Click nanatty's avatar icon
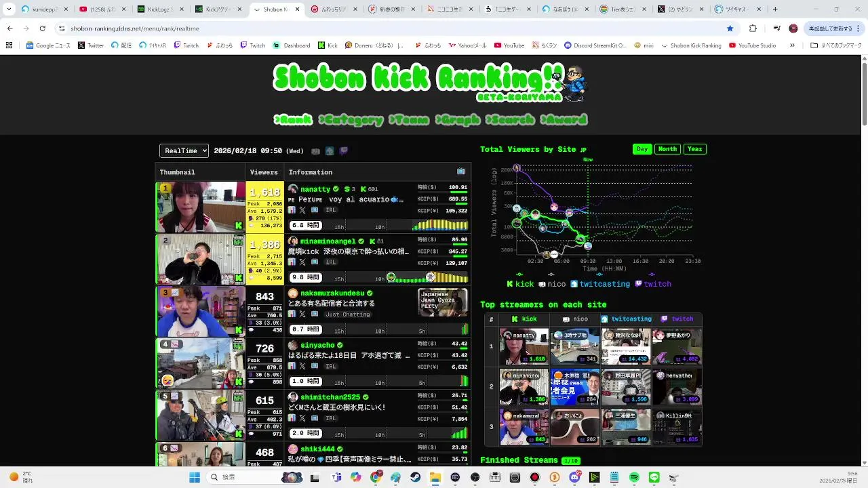The image size is (868, 488). 293,189
